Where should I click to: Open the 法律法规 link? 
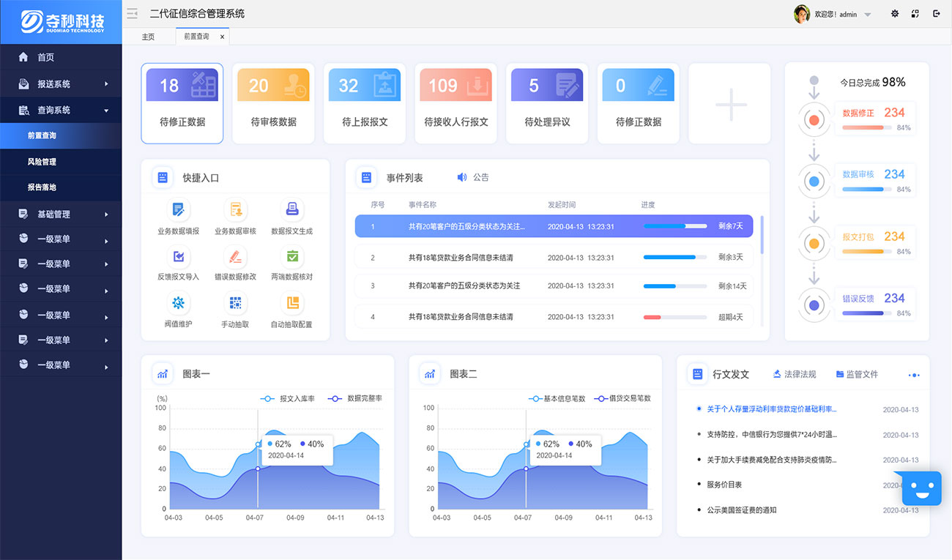tap(795, 374)
